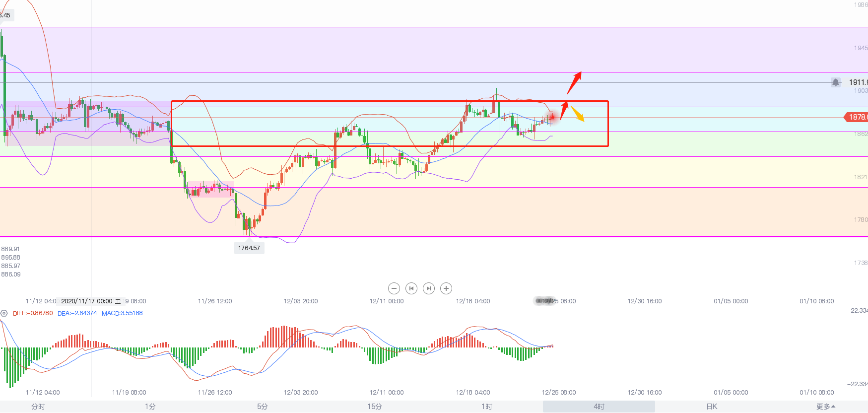Image resolution: width=868 pixels, height=413 pixels.
Task: Click the 1945 price axis label
Action: pos(861,48)
